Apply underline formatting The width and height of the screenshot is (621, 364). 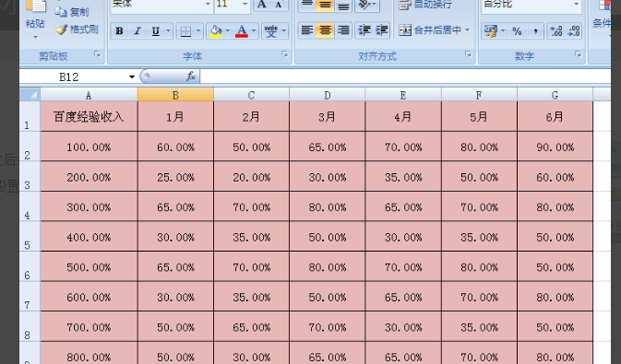156,30
